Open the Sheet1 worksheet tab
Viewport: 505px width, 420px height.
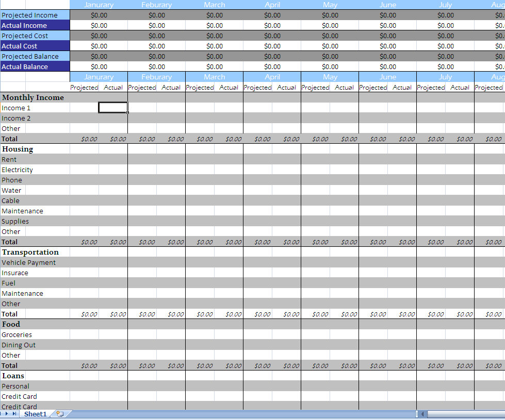coord(35,414)
